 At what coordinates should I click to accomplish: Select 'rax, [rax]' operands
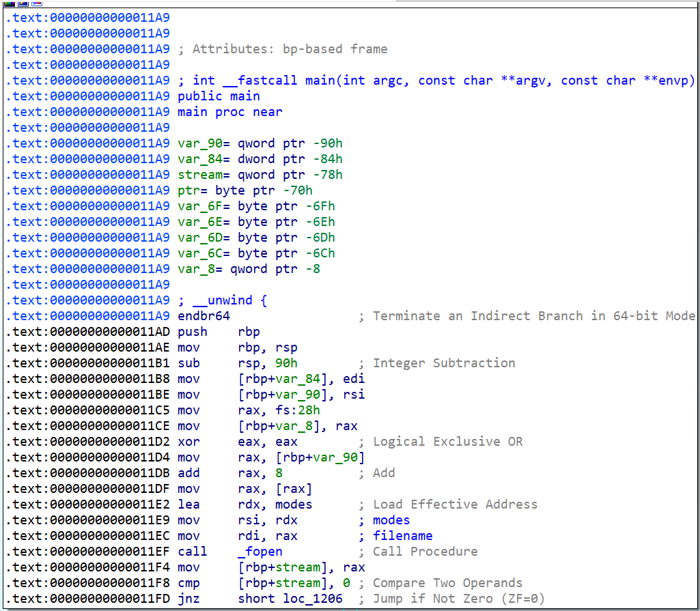click(275, 489)
